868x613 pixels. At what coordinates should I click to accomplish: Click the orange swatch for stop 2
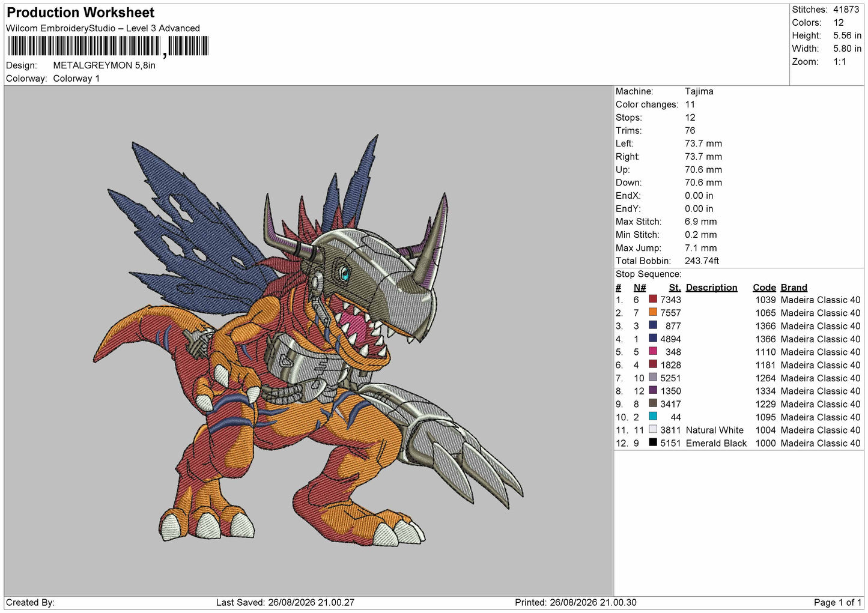(653, 312)
